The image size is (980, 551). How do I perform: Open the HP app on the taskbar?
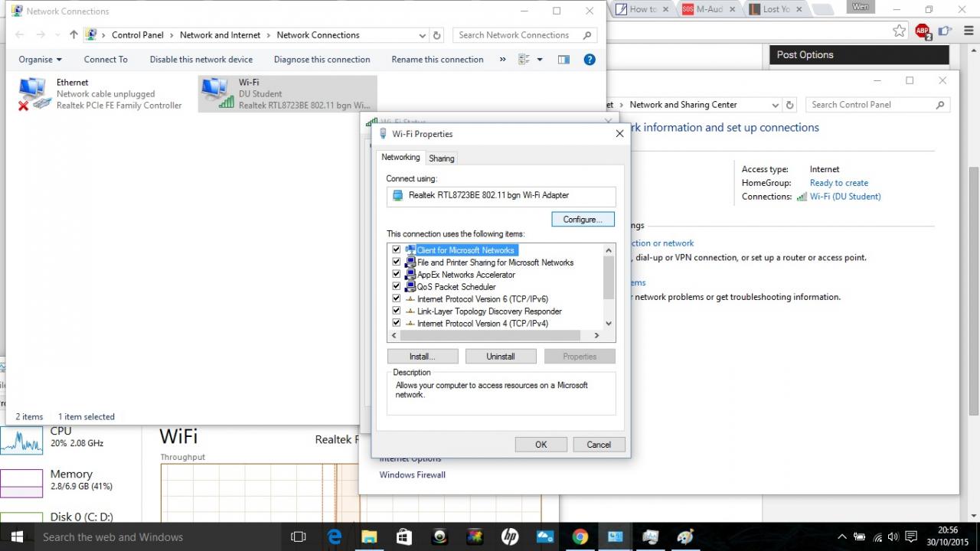pyautogui.click(x=510, y=537)
